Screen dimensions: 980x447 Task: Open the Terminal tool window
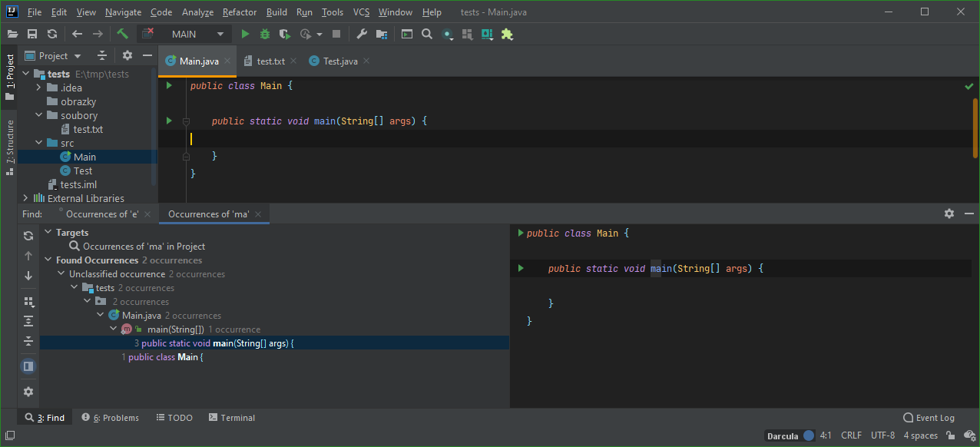click(x=231, y=417)
